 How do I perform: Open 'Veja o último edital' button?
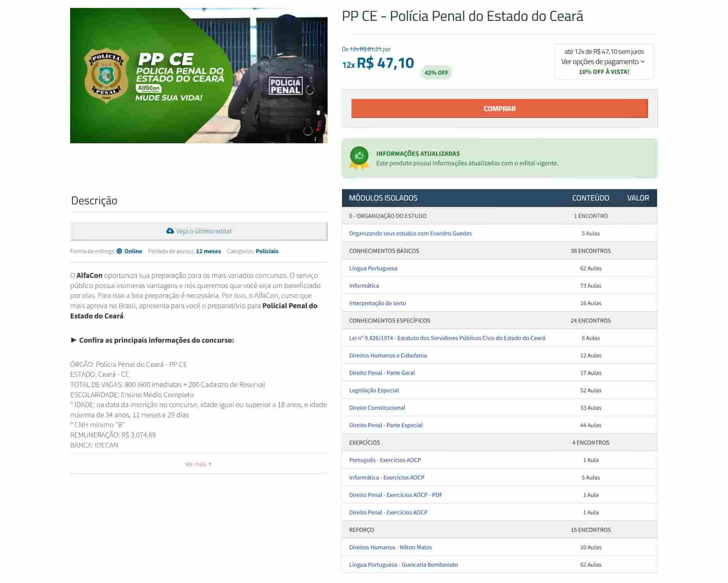(x=199, y=231)
